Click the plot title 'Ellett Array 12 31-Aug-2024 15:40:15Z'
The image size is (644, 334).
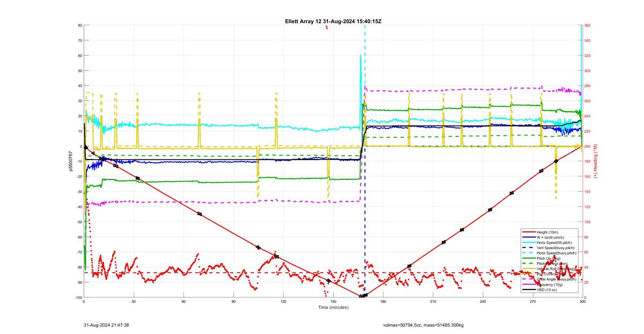(x=333, y=21)
